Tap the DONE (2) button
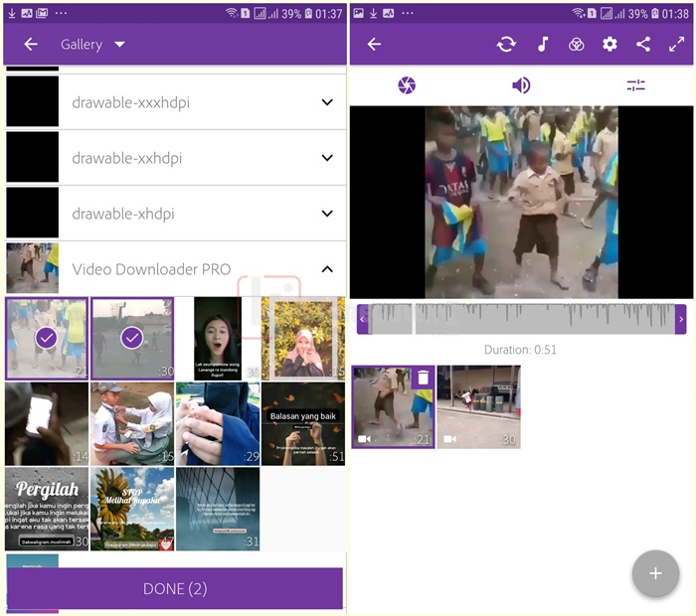 click(x=175, y=588)
